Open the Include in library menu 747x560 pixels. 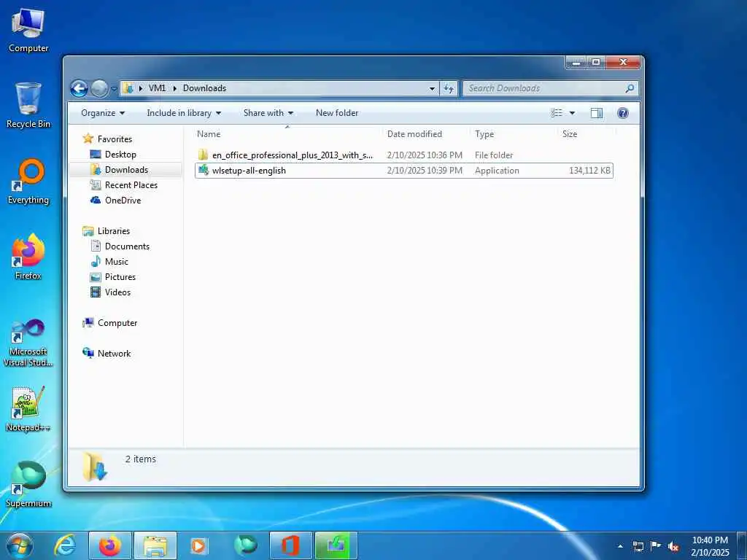(184, 113)
